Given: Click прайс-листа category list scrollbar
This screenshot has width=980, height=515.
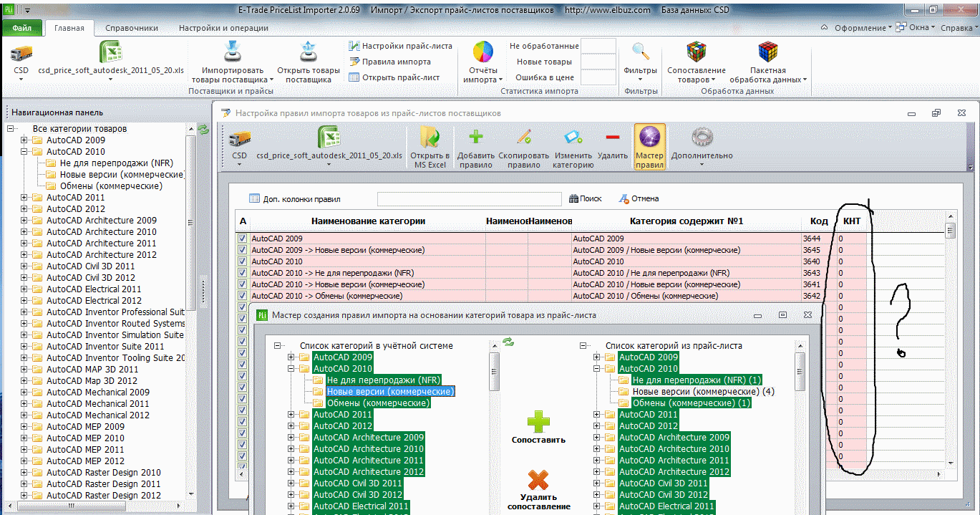Looking at the screenshot, I should [800, 428].
